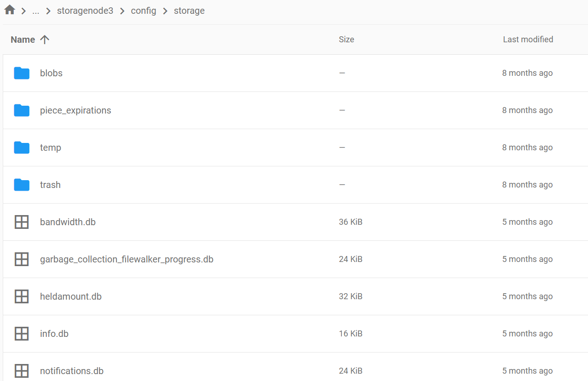Open garbage_collection_filewalker_progress.db file name

pos(127,259)
